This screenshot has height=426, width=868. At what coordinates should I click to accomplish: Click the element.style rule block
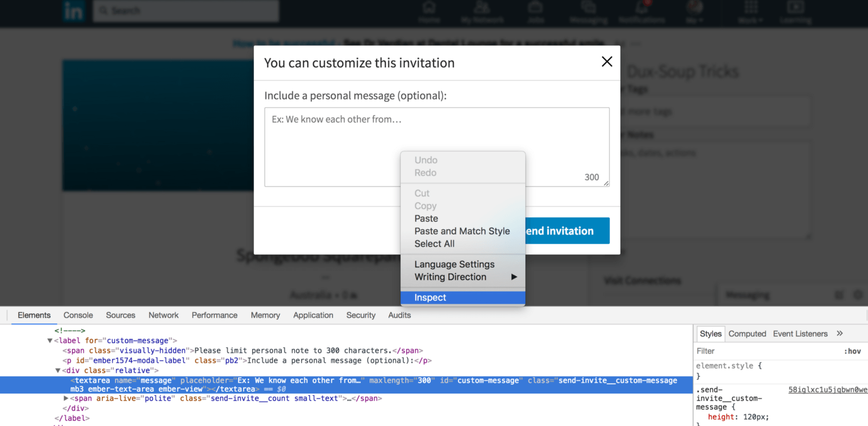point(729,371)
